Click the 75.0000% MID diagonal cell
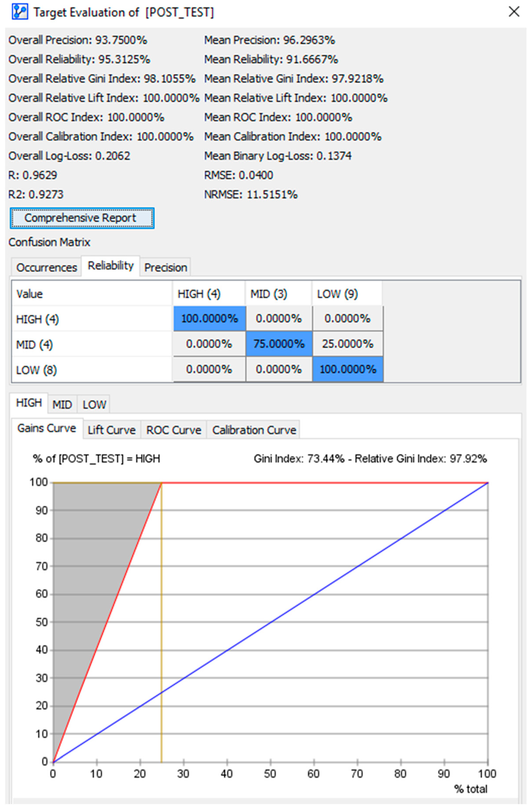Image resolution: width=532 pixels, height=809 pixels. pyautogui.click(x=279, y=344)
